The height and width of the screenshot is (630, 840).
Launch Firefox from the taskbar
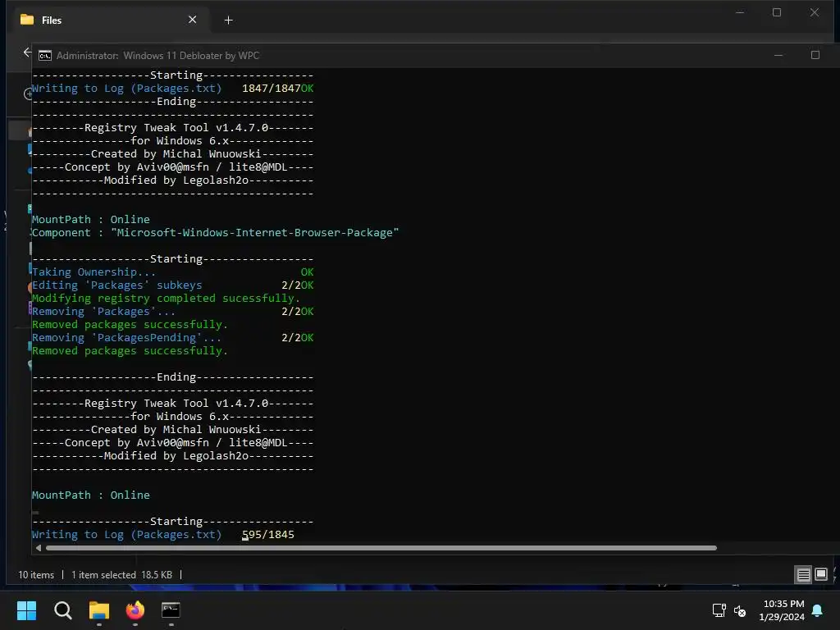coord(135,610)
